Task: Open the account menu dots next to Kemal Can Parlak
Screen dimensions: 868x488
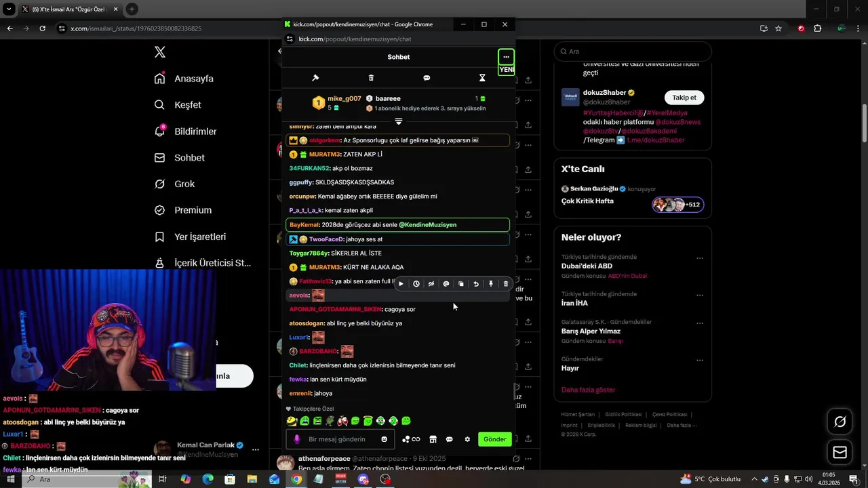Action: [256, 449]
